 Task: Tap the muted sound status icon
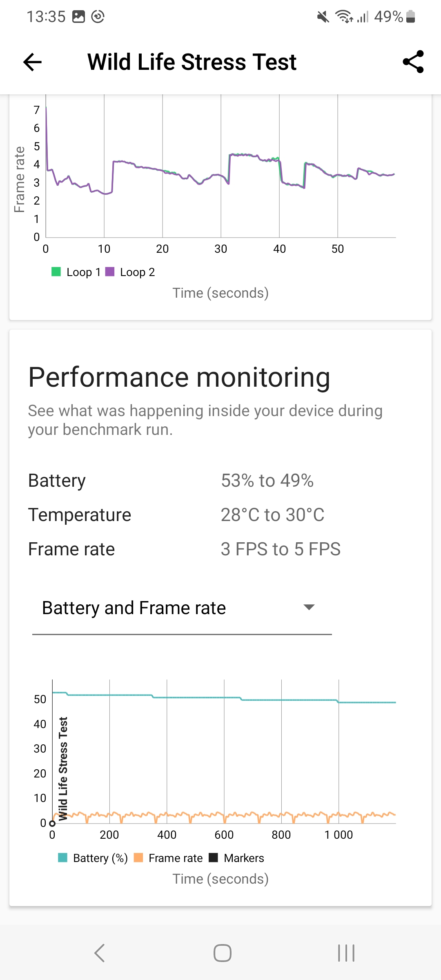point(323,17)
